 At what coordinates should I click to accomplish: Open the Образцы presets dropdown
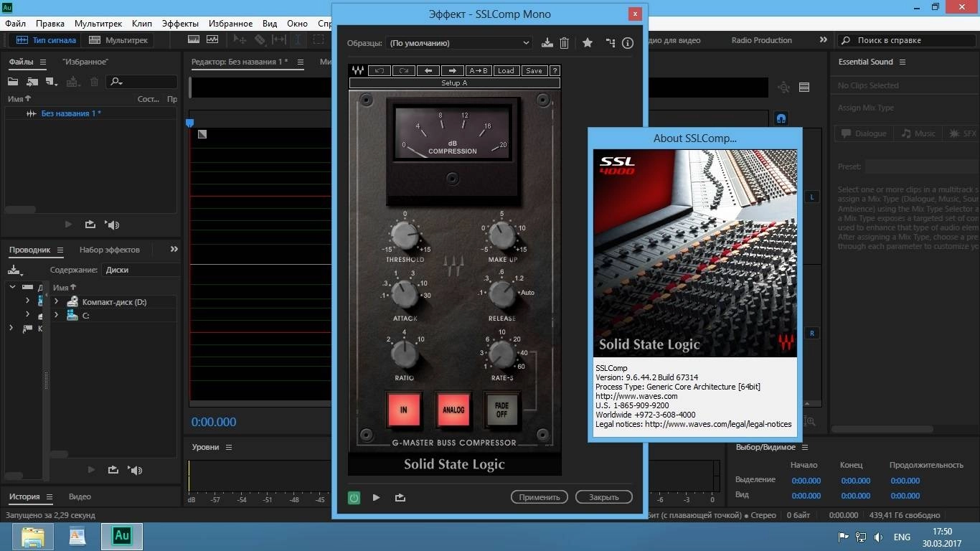click(x=459, y=43)
